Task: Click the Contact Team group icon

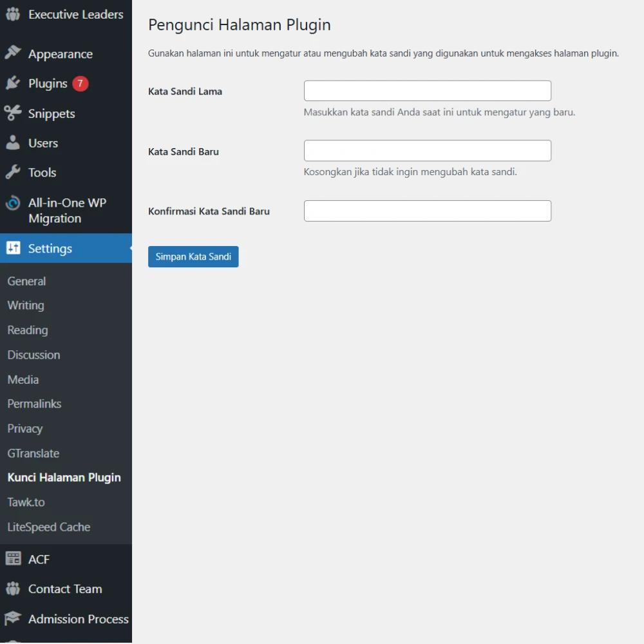Action: point(13,589)
